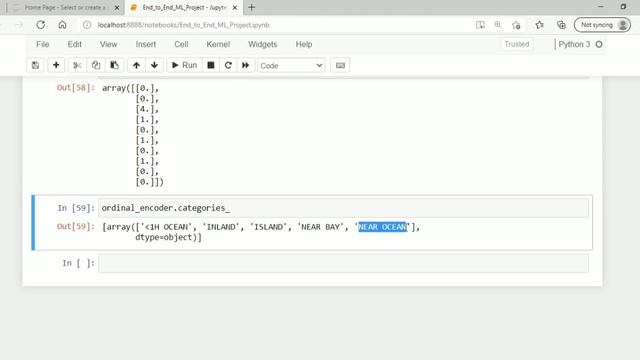
Task: Close the Home Page browser tab
Action: tap(117, 7)
